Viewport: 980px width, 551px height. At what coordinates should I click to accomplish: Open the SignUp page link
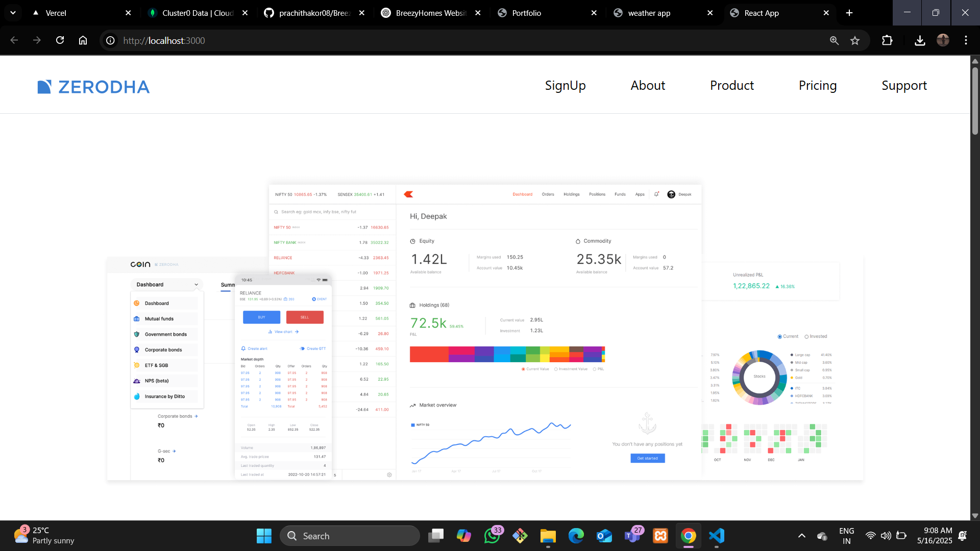tap(565, 85)
